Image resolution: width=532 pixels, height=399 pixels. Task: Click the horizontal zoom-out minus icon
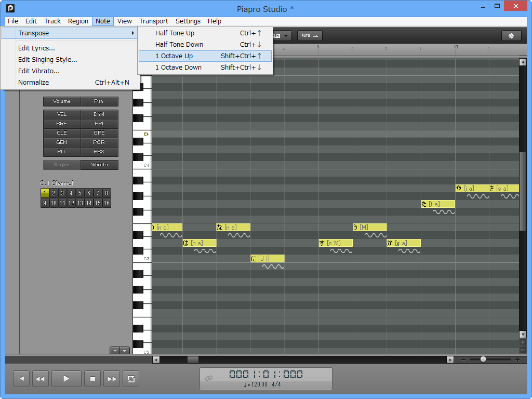[x=463, y=360]
